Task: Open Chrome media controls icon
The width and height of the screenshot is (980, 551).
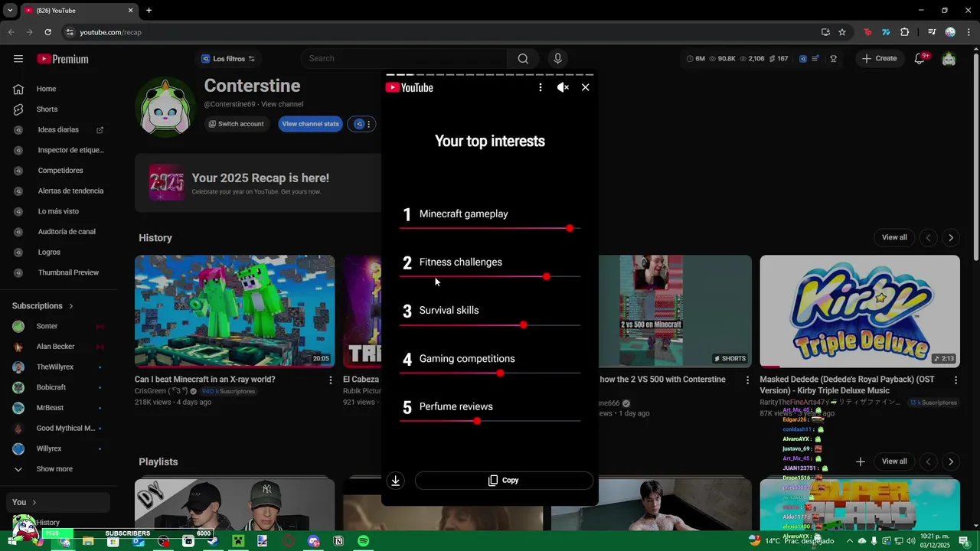Action: [932, 32]
